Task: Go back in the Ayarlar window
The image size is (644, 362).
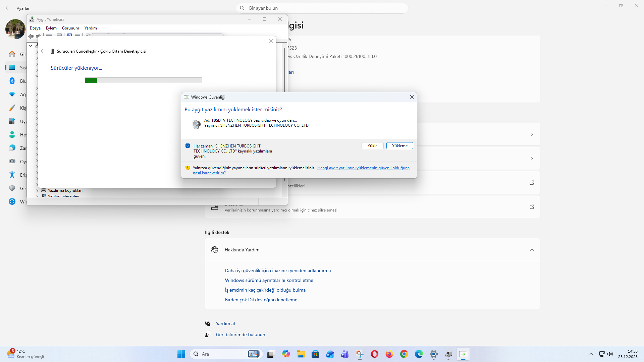Action: pyautogui.click(x=8, y=8)
